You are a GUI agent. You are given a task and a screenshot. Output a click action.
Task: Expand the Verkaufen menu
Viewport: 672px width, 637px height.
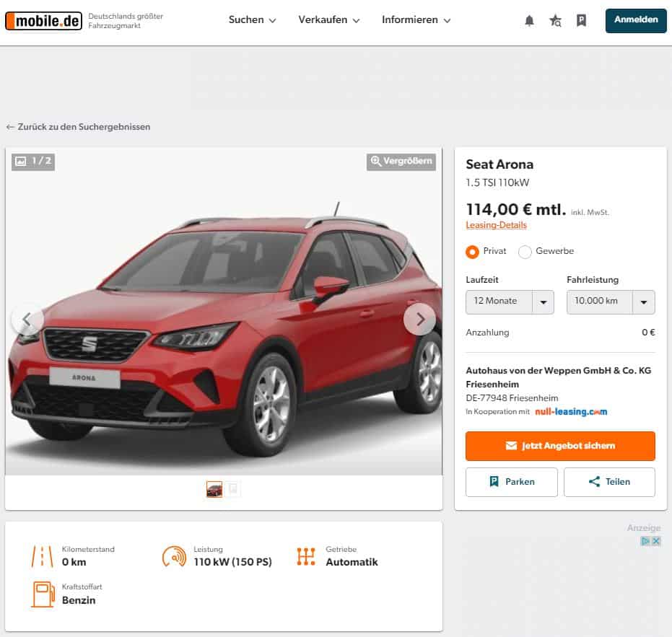click(328, 20)
